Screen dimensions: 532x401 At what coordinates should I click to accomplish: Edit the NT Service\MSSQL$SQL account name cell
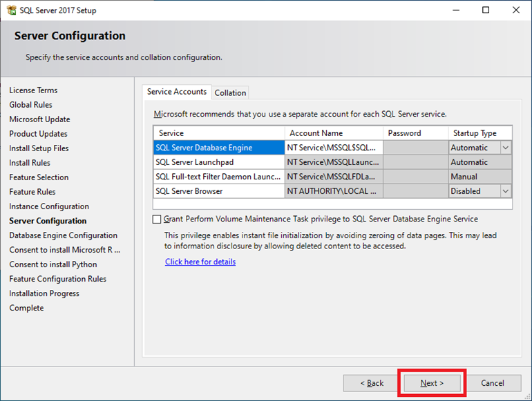point(334,148)
